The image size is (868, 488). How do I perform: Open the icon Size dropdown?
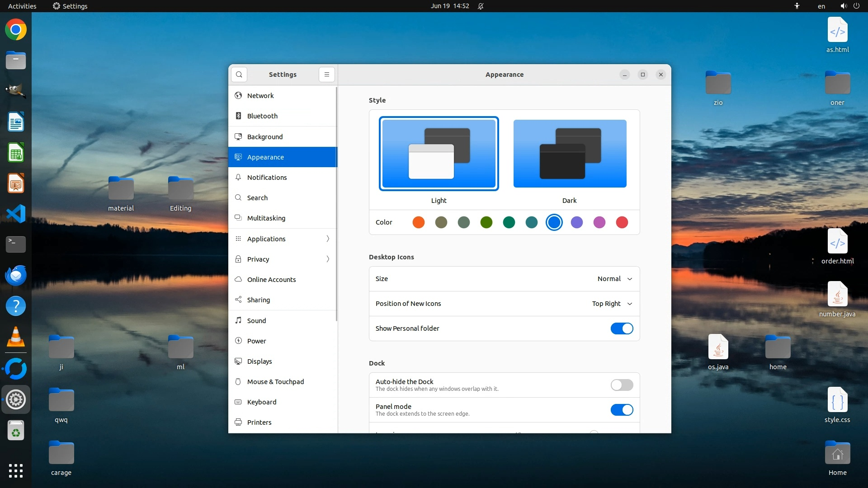614,279
